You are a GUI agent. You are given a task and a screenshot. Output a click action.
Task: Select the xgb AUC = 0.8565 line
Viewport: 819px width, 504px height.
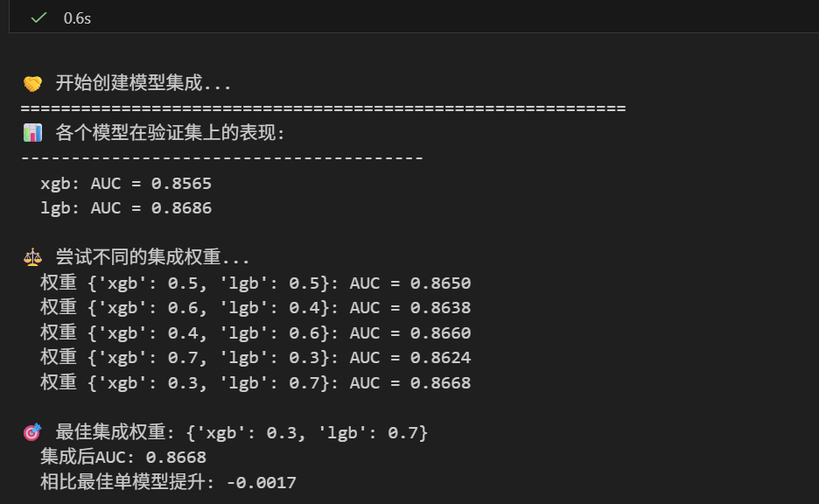(x=126, y=184)
